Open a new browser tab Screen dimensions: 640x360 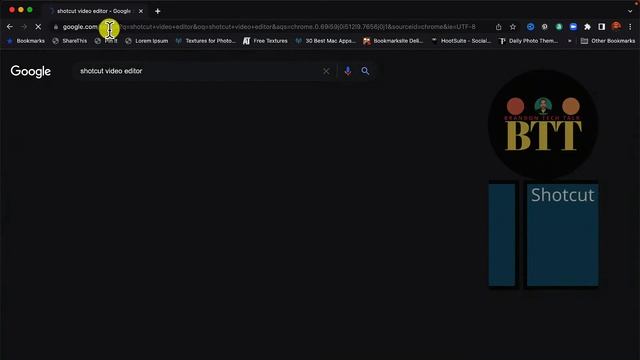point(158,11)
